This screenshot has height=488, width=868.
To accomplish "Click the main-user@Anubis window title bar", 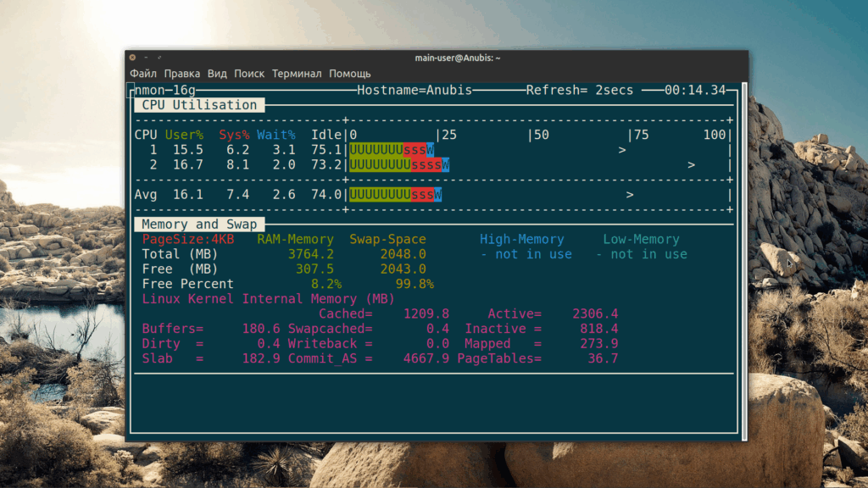I will [x=457, y=58].
